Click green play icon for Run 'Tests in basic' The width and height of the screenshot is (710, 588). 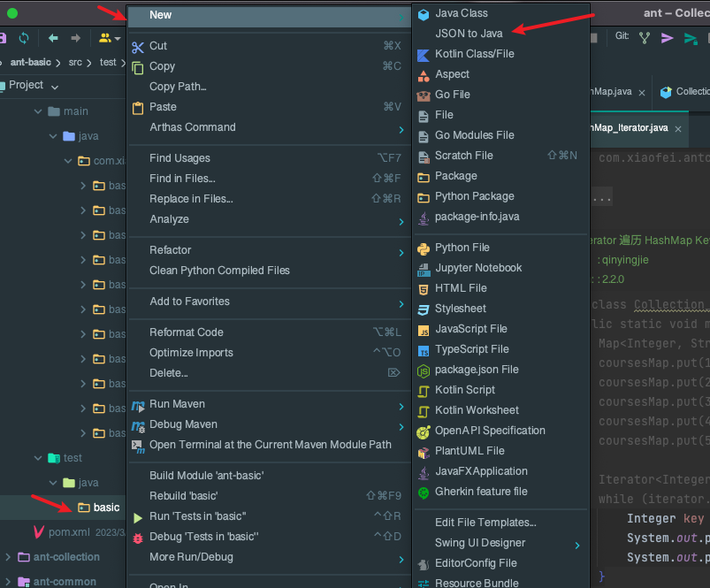(137, 516)
